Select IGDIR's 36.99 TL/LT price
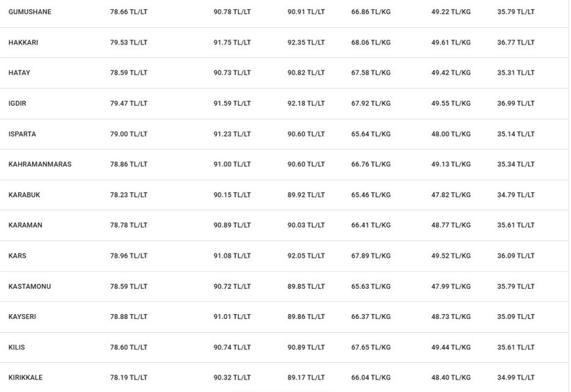Viewport: 571px width, 392px height. (x=516, y=103)
